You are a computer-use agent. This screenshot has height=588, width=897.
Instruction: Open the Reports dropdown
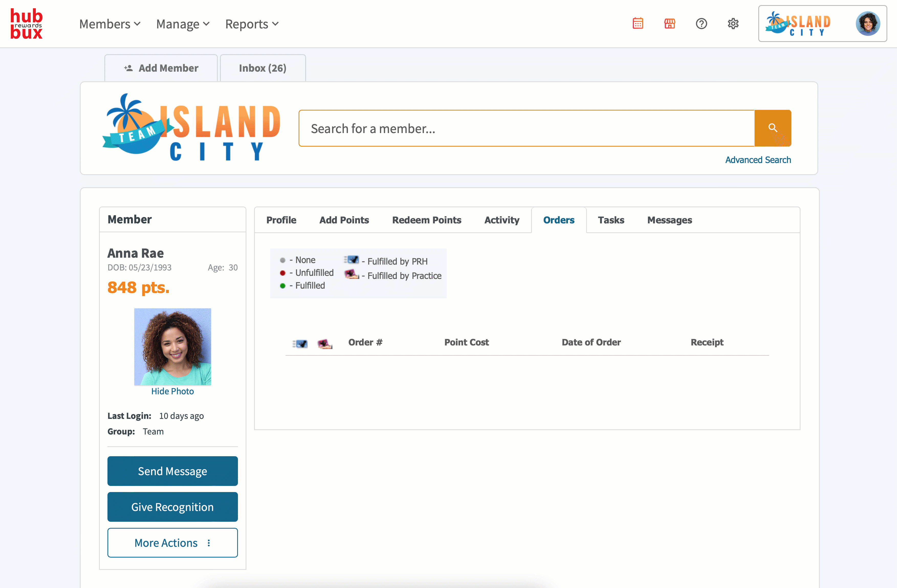point(252,24)
